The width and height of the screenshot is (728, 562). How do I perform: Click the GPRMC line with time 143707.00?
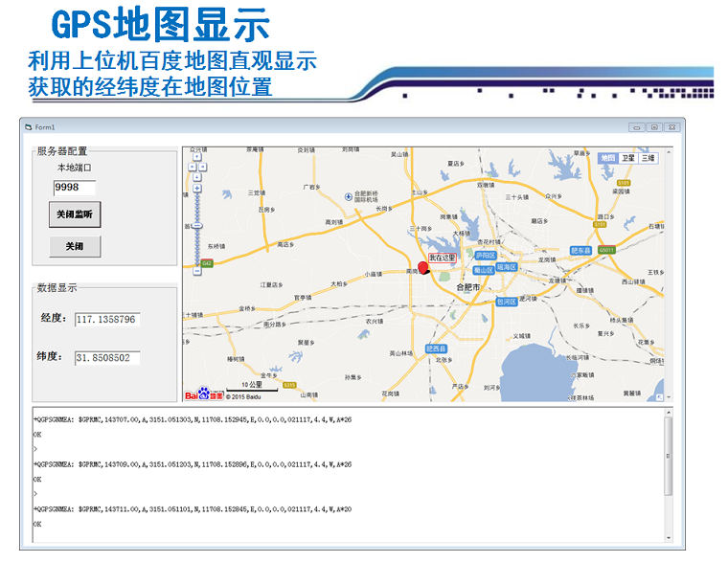click(193, 419)
